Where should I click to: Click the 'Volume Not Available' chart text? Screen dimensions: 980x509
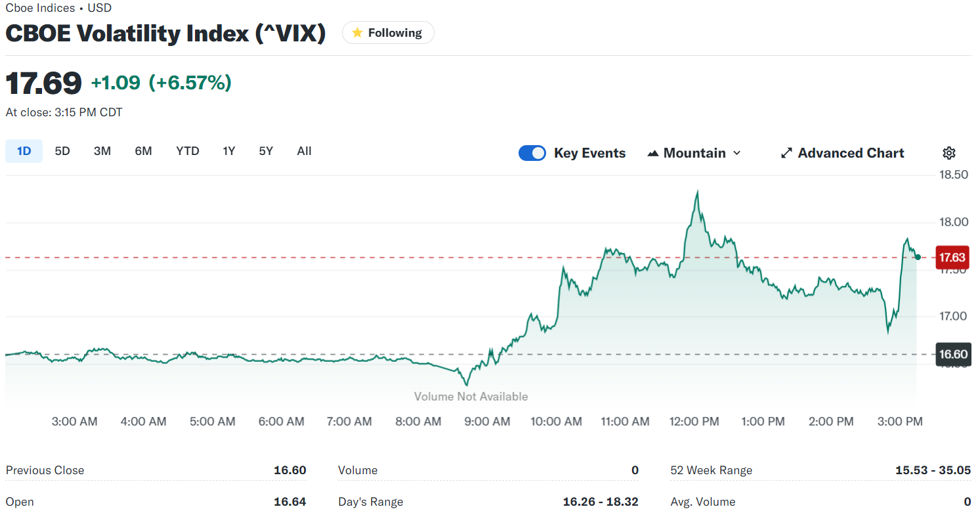[x=471, y=396]
